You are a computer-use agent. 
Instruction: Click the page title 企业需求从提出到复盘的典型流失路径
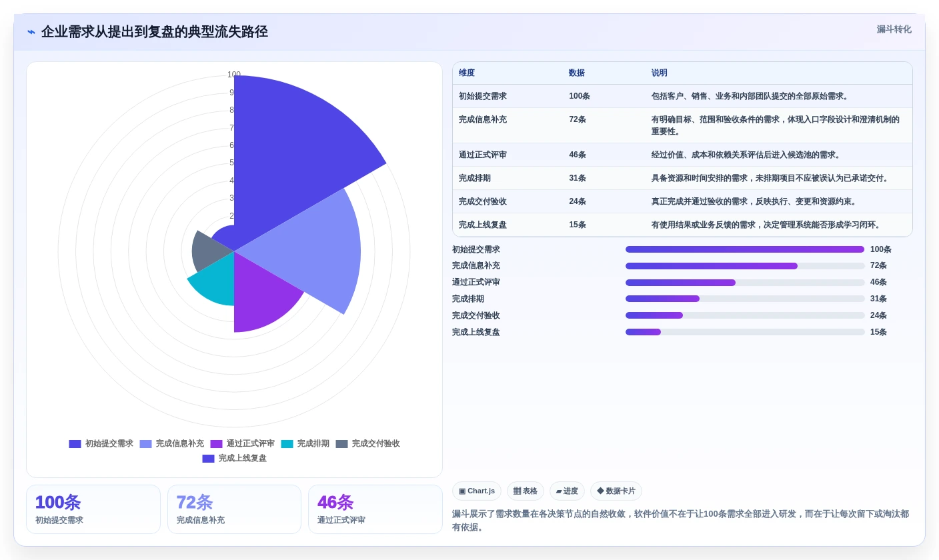click(x=154, y=32)
